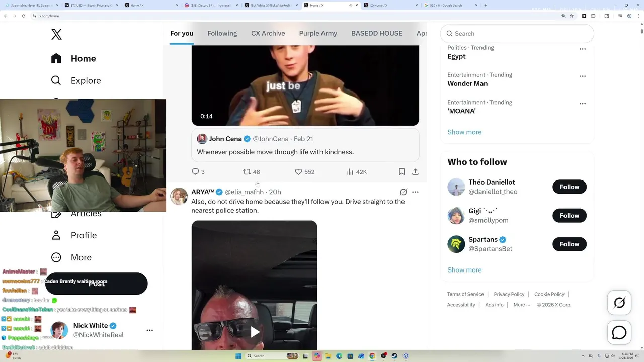Open the Grok floating button

tap(619, 303)
